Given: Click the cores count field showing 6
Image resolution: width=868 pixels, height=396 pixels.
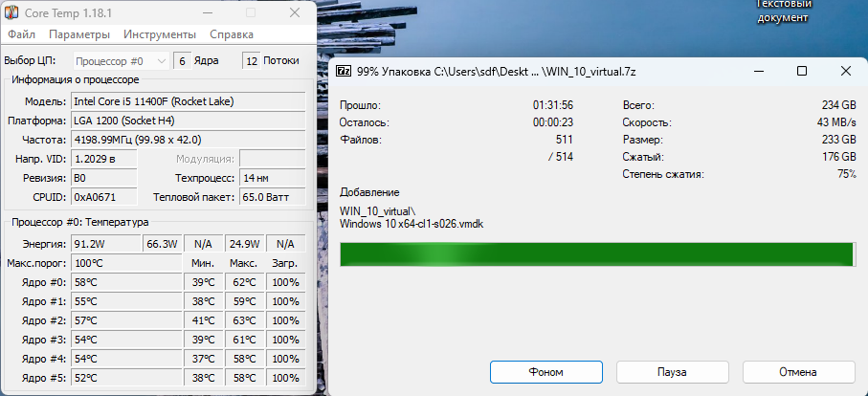Looking at the screenshot, I should pyautogui.click(x=182, y=61).
